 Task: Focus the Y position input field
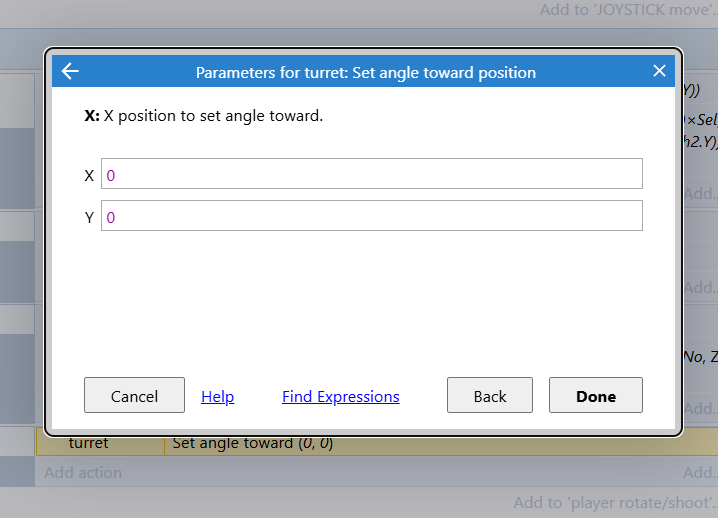click(371, 216)
